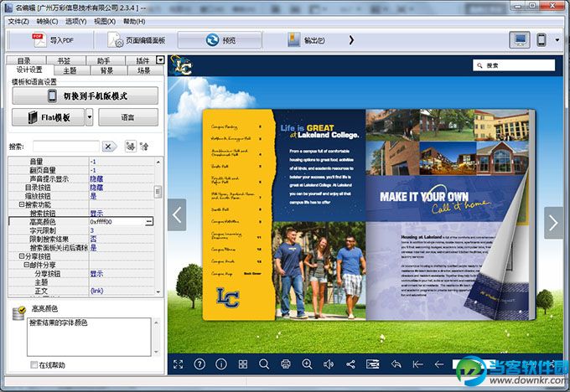
Task: Select the 限制搜索结果 property row
Action: (x=81, y=239)
